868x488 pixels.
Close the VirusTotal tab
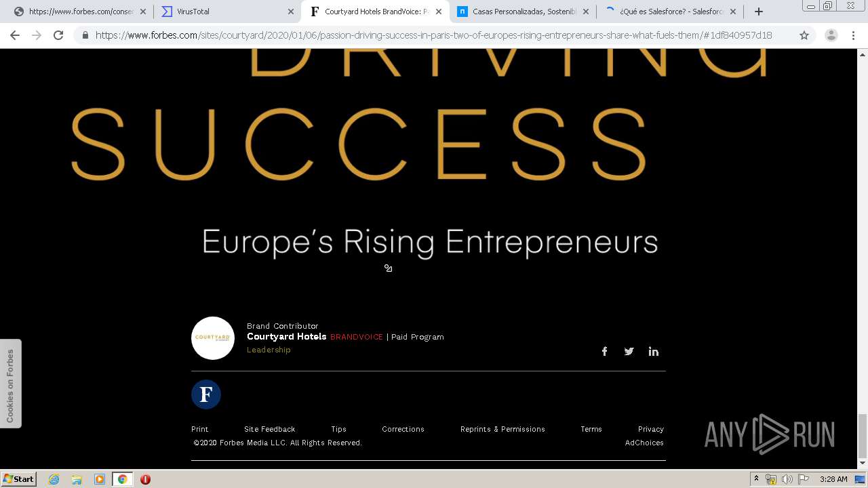pos(291,12)
